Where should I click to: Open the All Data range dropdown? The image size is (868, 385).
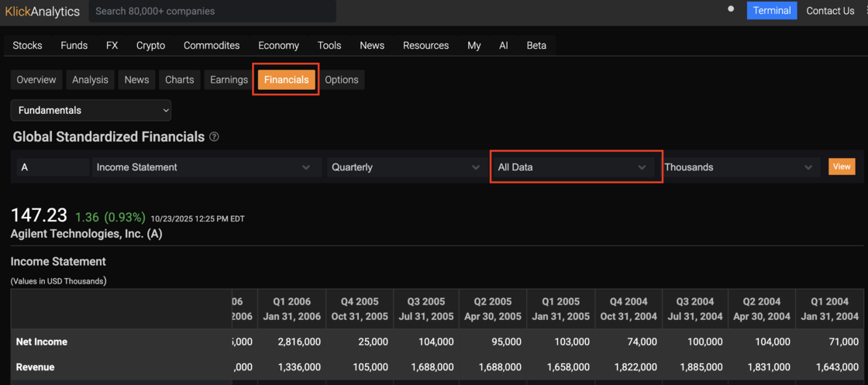click(x=573, y=167)
